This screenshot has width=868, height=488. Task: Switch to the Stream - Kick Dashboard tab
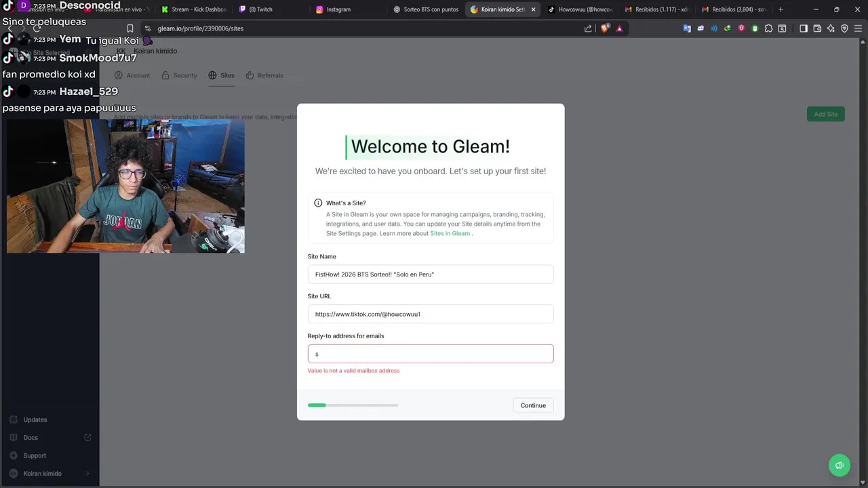click(193, 9)
